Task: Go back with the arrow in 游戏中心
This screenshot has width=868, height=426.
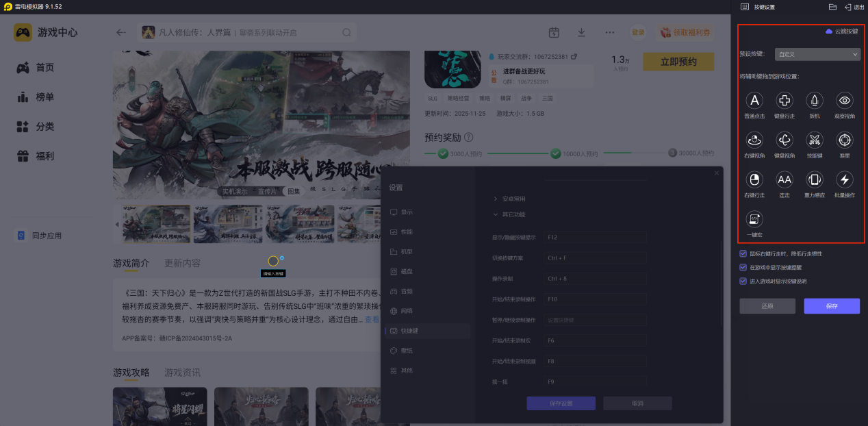Action: coord(121,32)
